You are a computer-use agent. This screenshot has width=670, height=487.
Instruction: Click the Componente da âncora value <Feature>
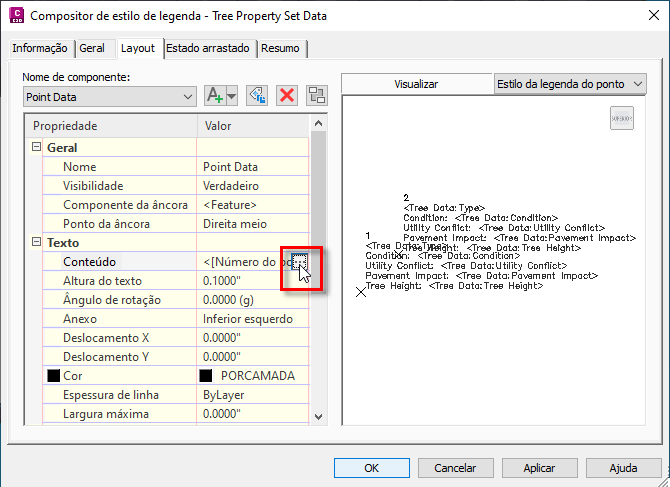click(253, 205)
